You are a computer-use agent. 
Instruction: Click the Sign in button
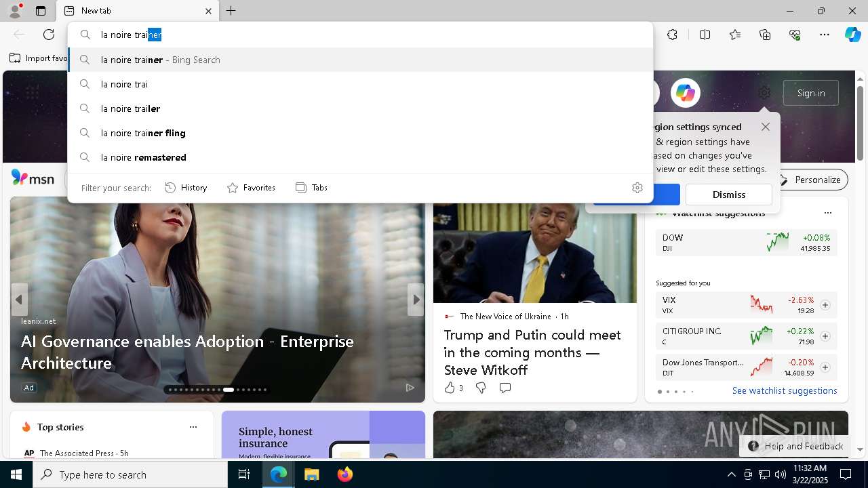pos(811,93)
